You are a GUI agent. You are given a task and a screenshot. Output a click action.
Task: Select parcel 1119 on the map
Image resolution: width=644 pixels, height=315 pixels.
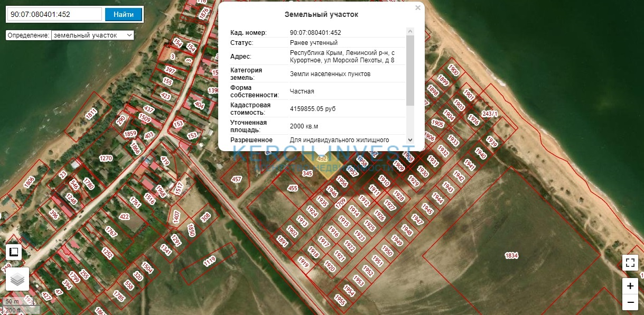[209, 260]
